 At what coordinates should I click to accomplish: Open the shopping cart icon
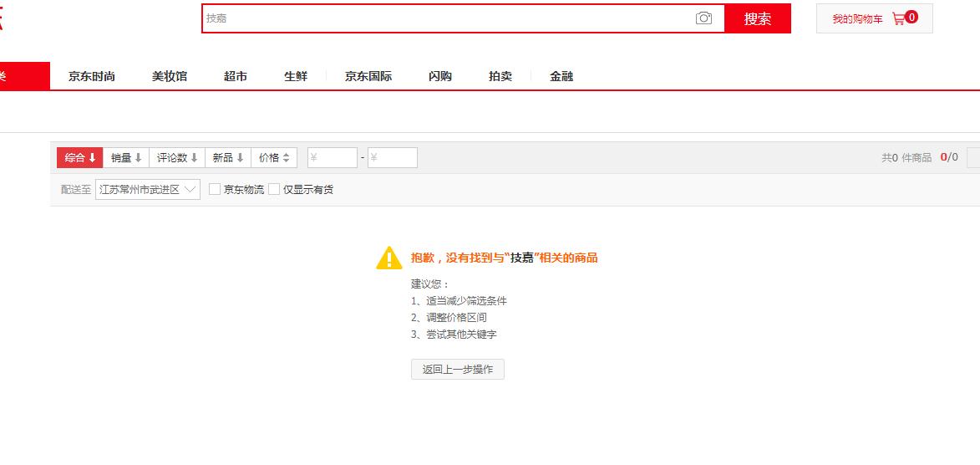[898, 18]
